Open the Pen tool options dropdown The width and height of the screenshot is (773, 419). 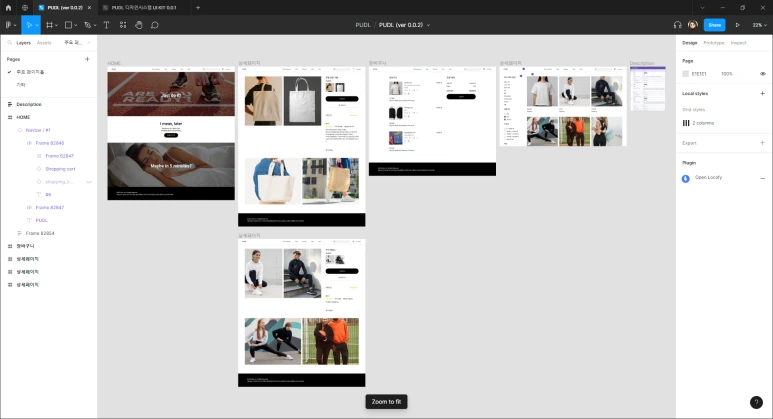[95, 25]
